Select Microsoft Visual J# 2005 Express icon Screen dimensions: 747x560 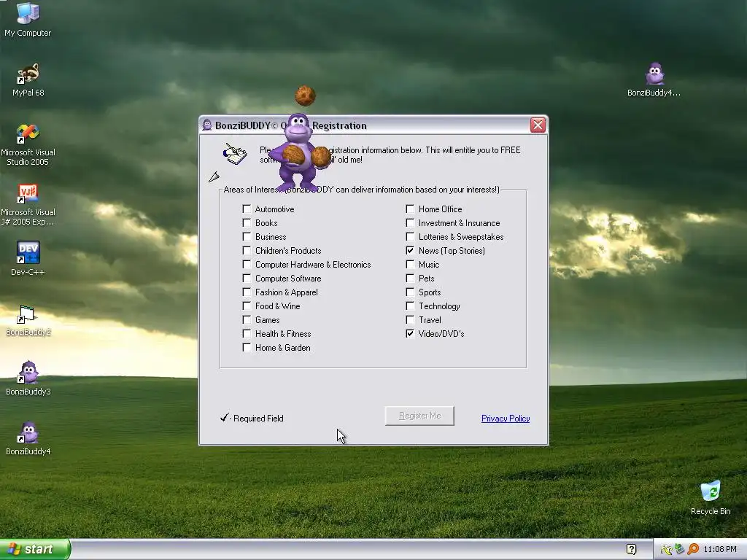(28, 204)
